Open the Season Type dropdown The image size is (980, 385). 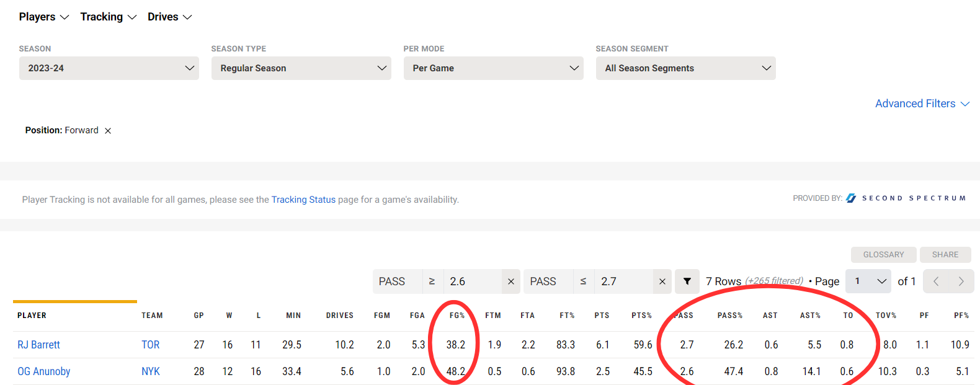point(301,68)
